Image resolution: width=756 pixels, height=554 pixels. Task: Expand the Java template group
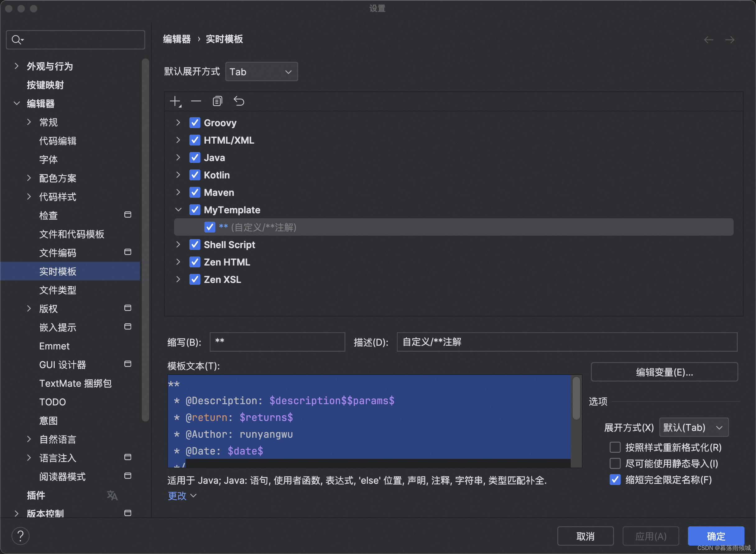pos(178,158)
